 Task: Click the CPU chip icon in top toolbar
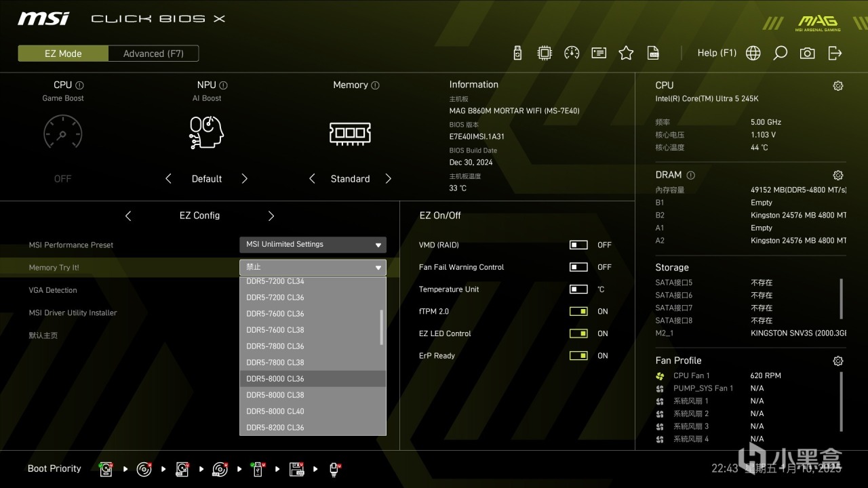click(x=545, y=53)
